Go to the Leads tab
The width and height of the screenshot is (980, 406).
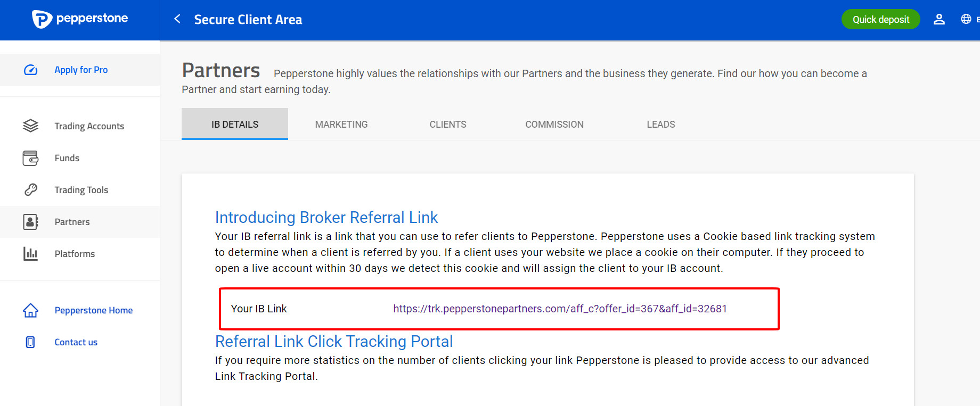pyautogui.click(x=661, y=125)
